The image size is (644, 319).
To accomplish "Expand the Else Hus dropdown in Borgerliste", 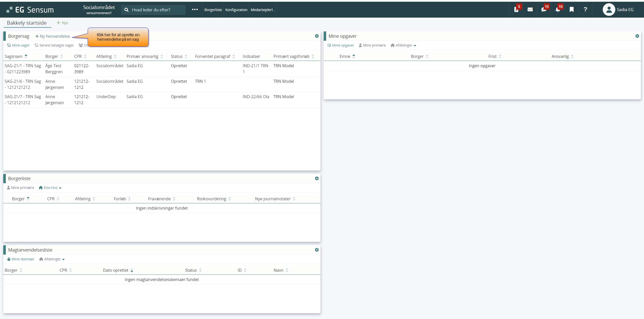I will pyautogui.click(x=50, y=188).
